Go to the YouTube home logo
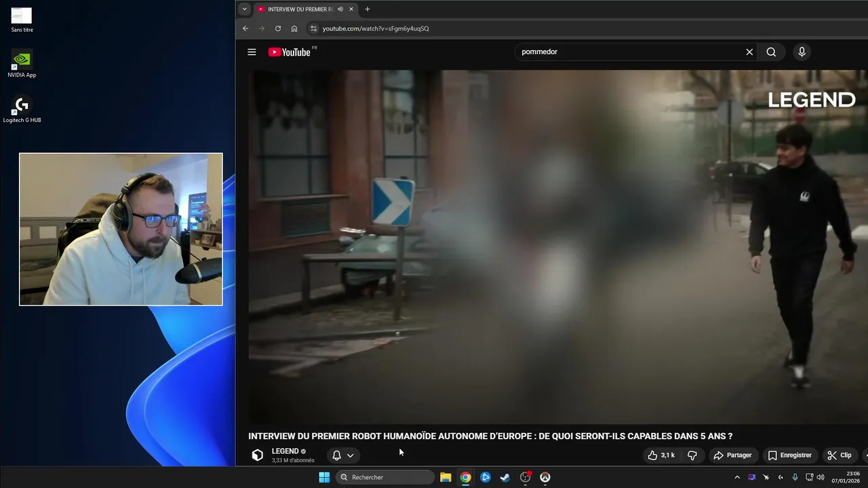This screenshot has height=488, width=868. (x=290, y=52)
